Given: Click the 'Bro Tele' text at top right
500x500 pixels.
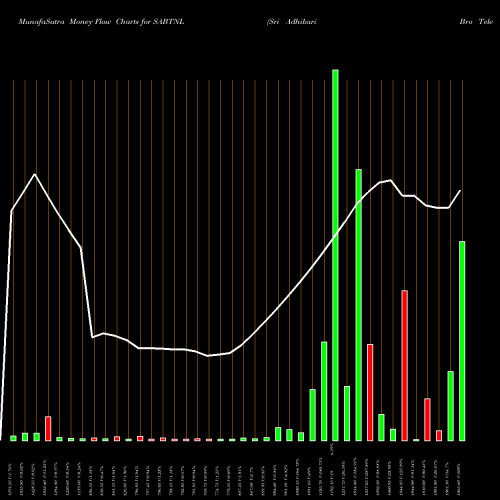Looking at the screenshot, I should click(x=476, y=22).
